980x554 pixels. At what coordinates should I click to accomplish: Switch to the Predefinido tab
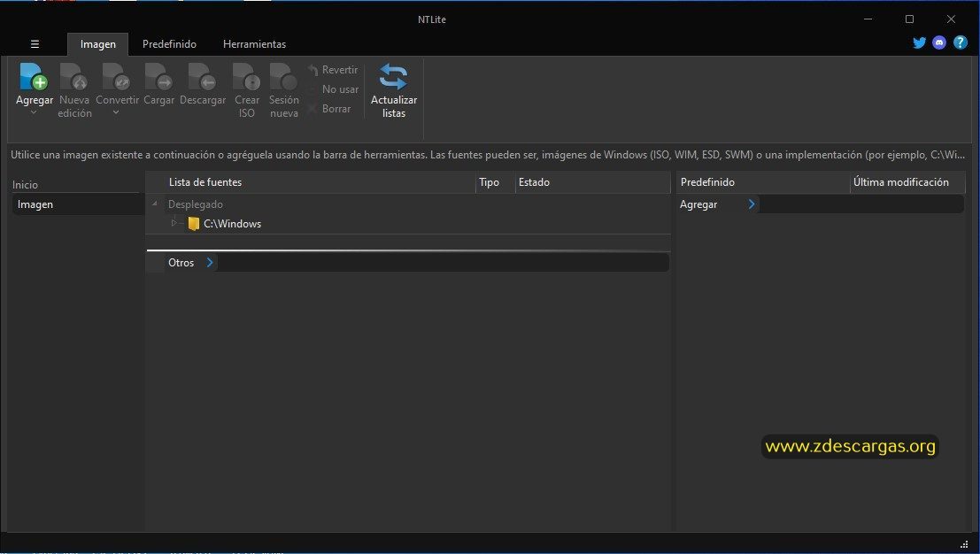[x=169, y=44]
